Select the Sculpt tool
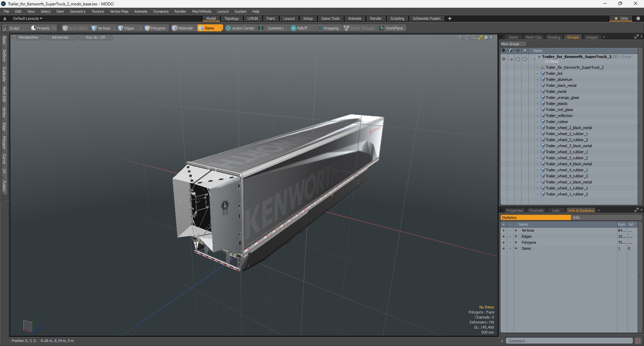Image resolution: width=644 pixels, height=346 pixels. tap(12, 28)
